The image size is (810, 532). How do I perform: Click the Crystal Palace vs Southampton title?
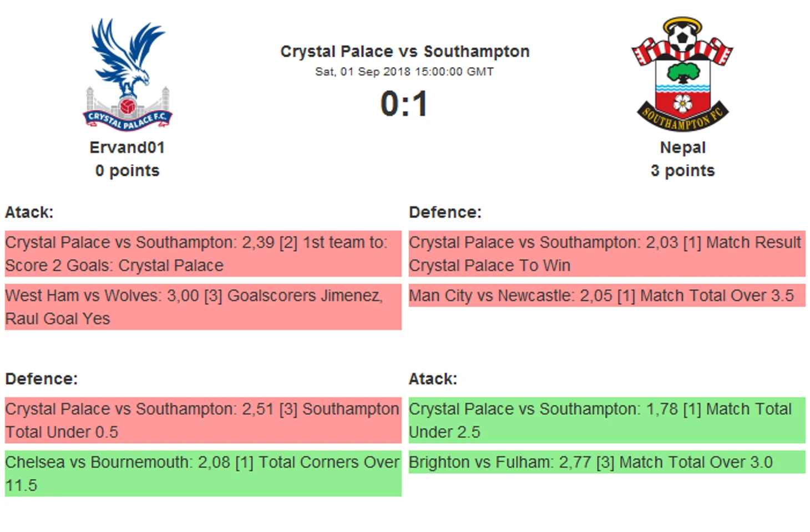pos(404,52)
